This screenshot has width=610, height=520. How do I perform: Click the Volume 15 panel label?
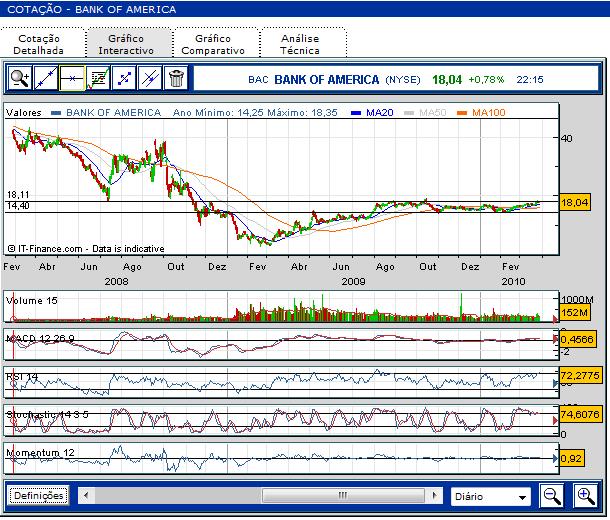tap(32, 301)
